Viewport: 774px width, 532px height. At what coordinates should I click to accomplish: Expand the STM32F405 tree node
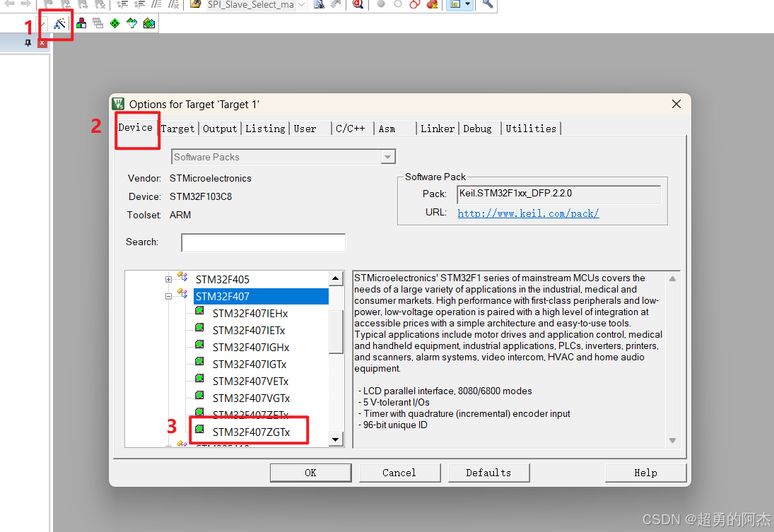point(168,279)
